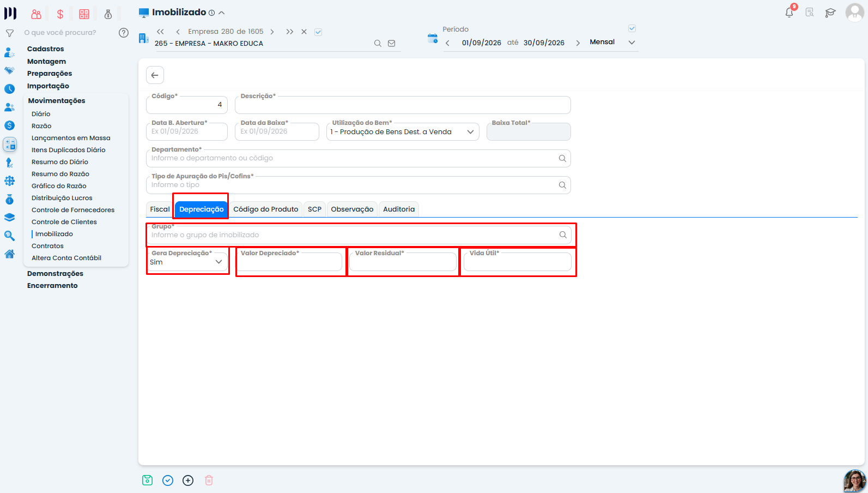Viewport: 868px width, 493px height.
Task: Click the dollar sign module icon
Action: (x=60, y=14)
